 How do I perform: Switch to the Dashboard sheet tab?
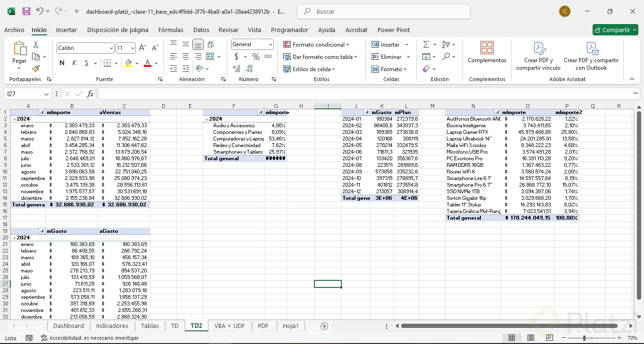pos(68,326)
